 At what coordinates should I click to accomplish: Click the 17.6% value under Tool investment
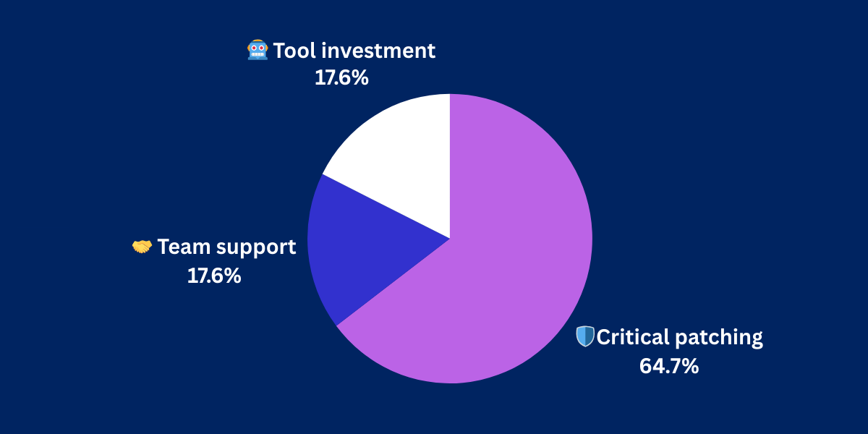click(341, 78)
